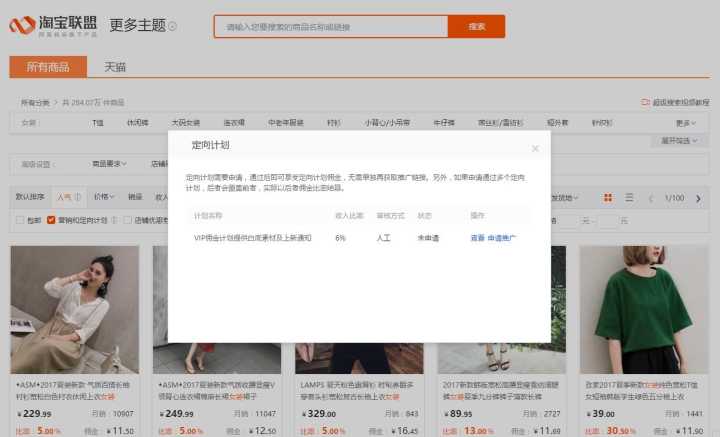Enable the 店铺优惠券 checkbox
This screenshot has height=437, width=720.
128,220
